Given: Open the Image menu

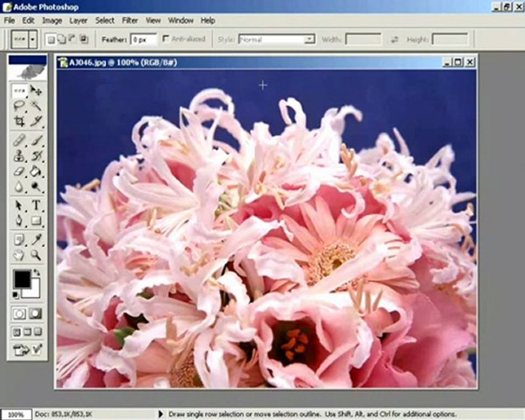Looking at the screenshot, I should pyautogui.click(x=52, y=20).
